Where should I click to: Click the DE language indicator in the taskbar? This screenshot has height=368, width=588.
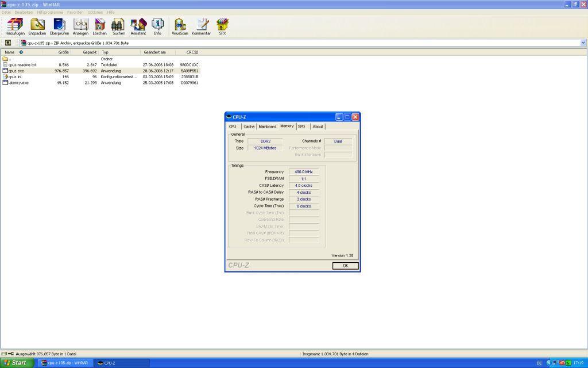(539, 363)
